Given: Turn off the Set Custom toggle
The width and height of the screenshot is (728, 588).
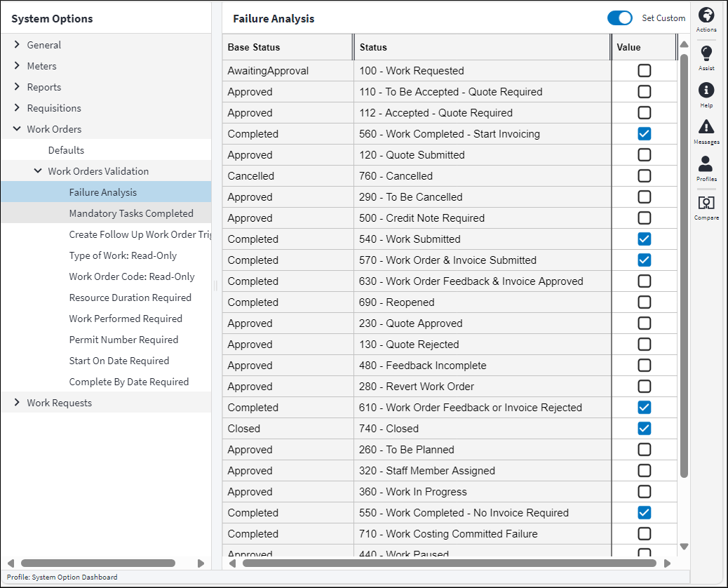Looking at the screenshot, I should pyautogui.click(x=620, y=18).
